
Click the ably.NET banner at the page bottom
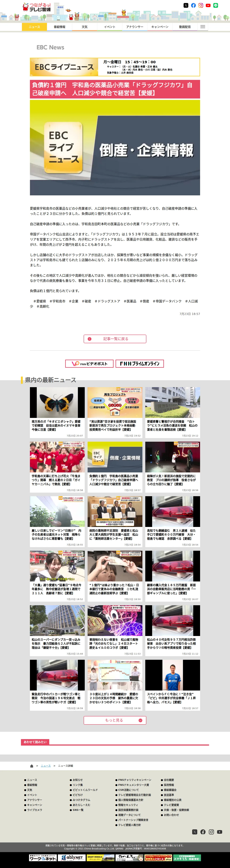coord(72,858)
